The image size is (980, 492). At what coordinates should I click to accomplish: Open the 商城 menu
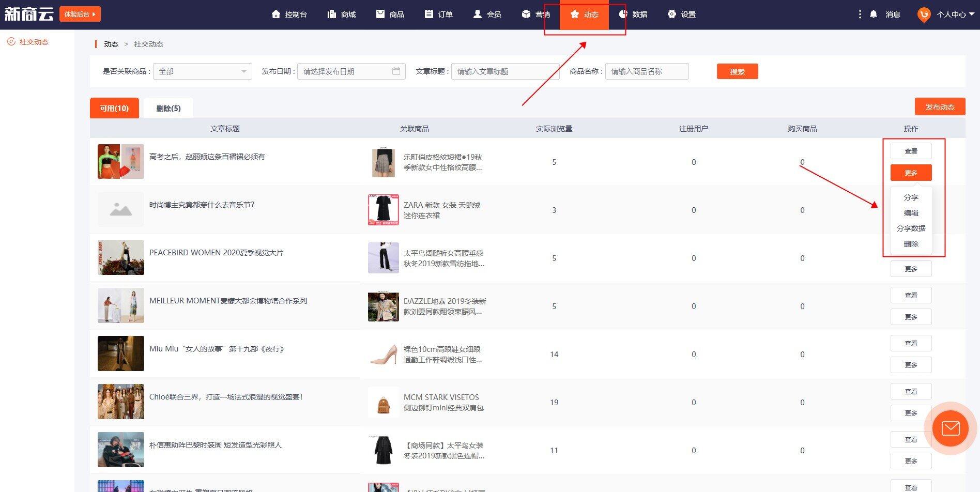342,14
